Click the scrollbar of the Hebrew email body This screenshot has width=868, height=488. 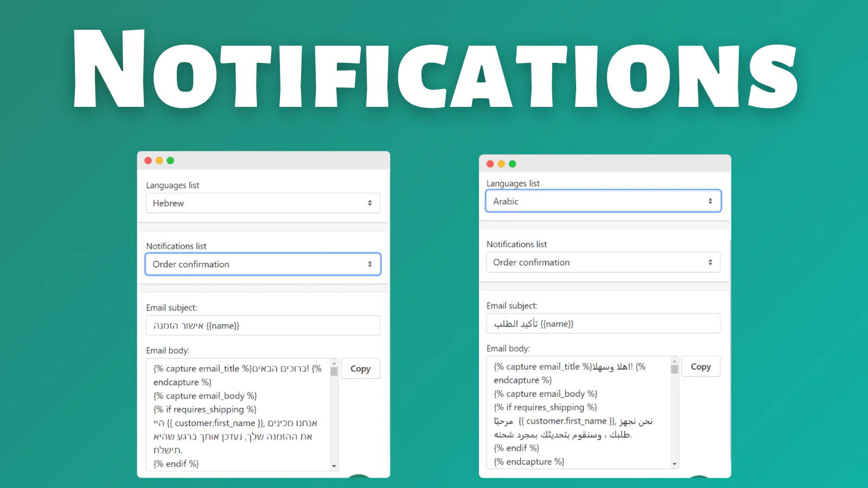334,415
